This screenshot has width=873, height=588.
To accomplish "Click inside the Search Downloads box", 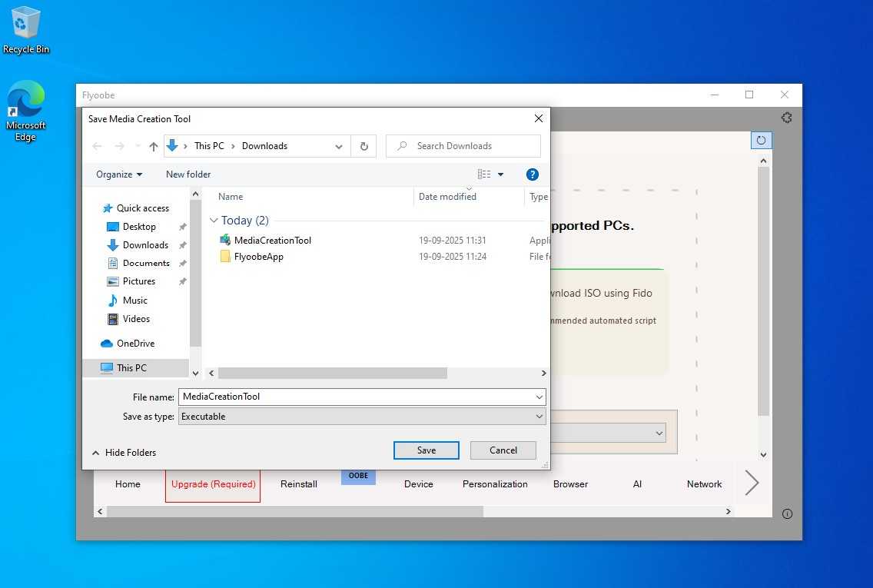I will pos(463,145).
